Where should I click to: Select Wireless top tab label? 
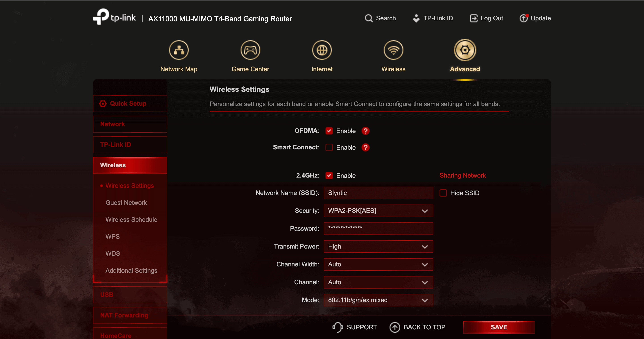[394, 69]
